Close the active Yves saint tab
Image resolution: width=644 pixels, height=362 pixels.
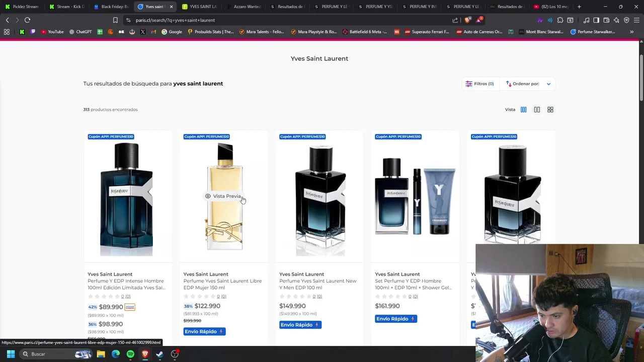pyautogui.click(x=171, y=7)
